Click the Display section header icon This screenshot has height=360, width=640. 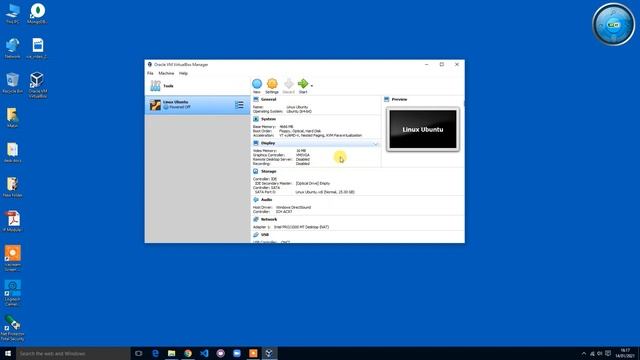point(256,143)
